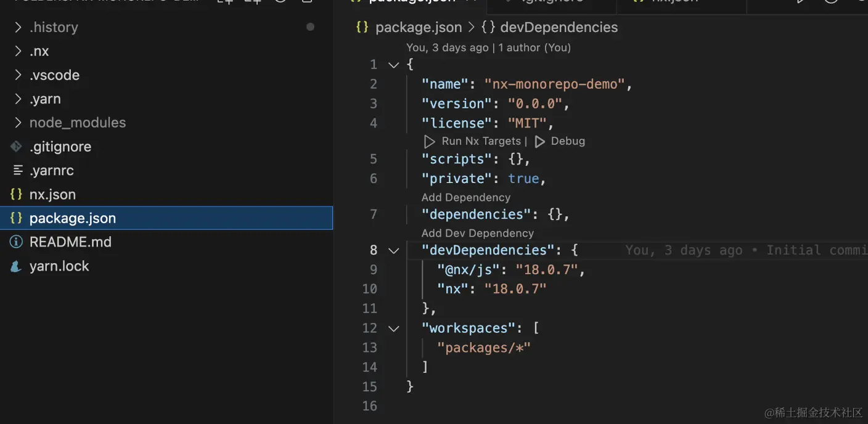Image resolution: width=868 pixels, height=424 pixels.
Task: Expand the .history folder chevron
Action: [x=18, y=27]
